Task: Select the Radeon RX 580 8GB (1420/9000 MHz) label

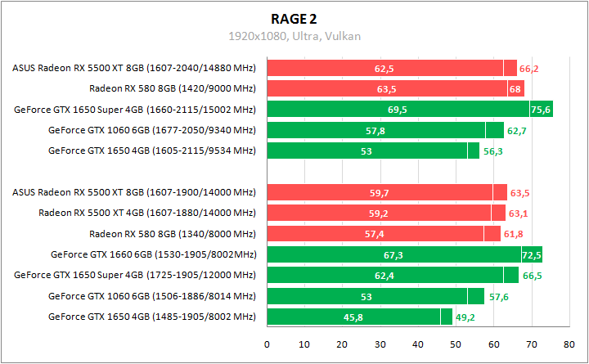Action: point(173,88)
